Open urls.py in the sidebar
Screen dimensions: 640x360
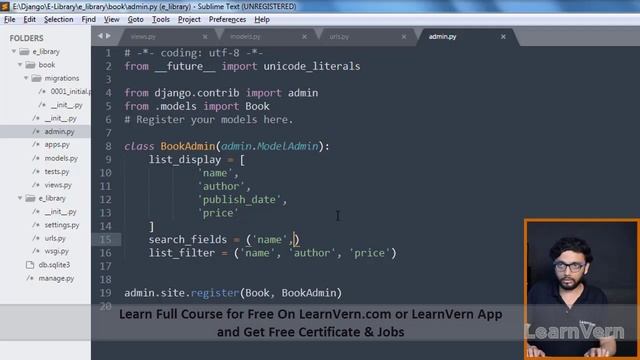click(55, 238)
